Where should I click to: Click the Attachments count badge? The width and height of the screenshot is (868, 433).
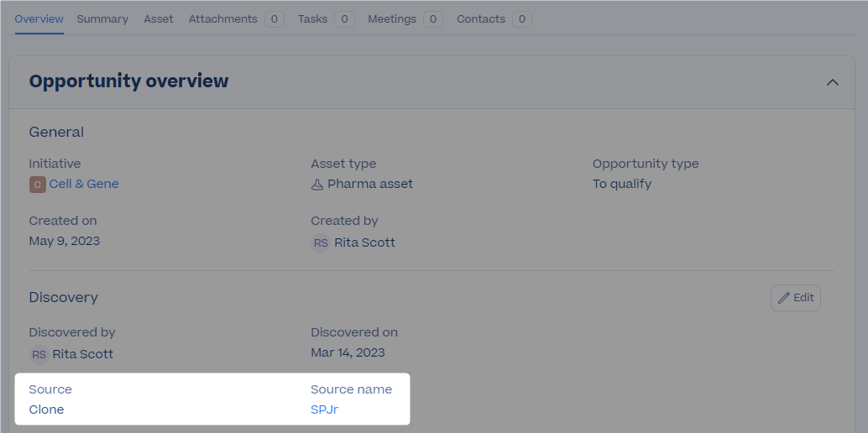[x=275, y=19]
